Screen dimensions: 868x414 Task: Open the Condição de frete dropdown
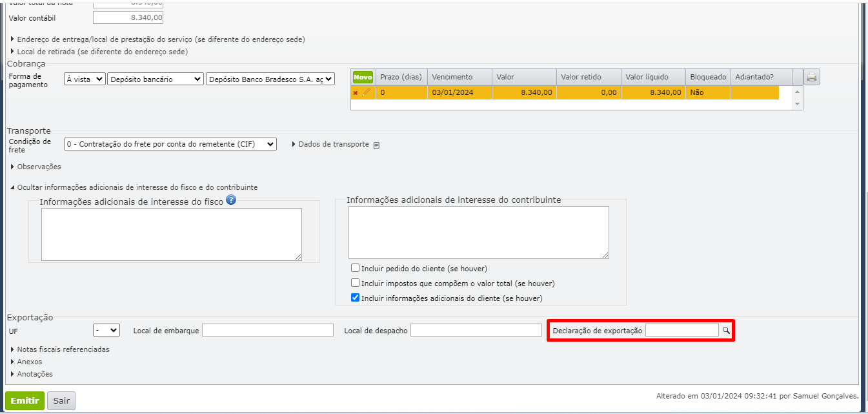click(170, 144)
